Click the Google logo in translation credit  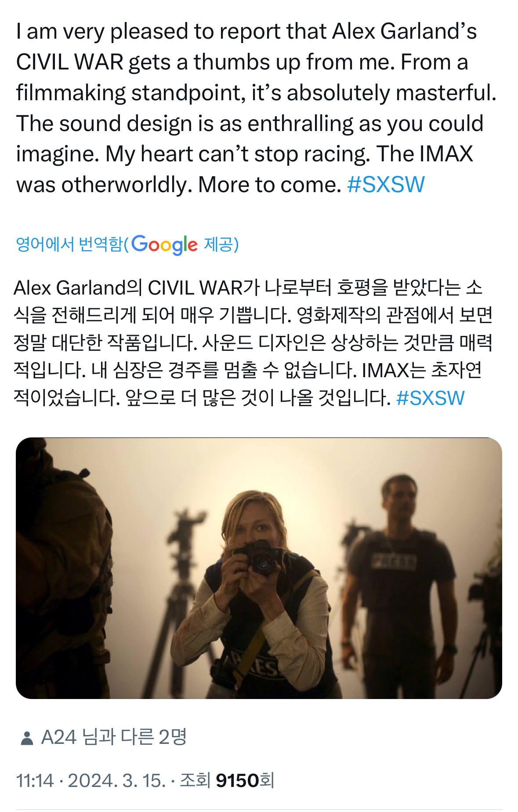(164, 244)
